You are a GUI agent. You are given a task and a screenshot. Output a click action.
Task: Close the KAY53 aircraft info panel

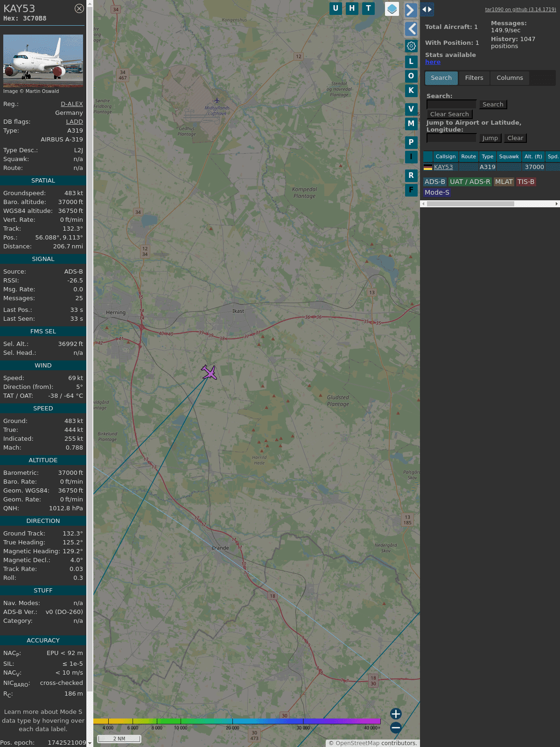79,8
